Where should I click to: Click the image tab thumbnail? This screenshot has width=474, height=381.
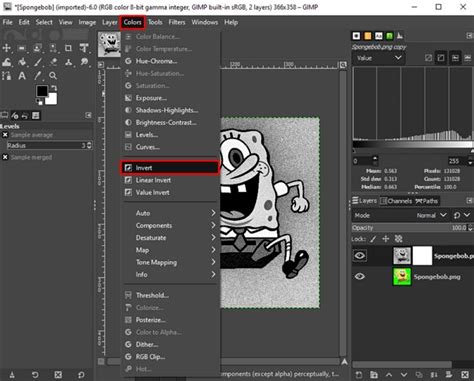point(109,44)
